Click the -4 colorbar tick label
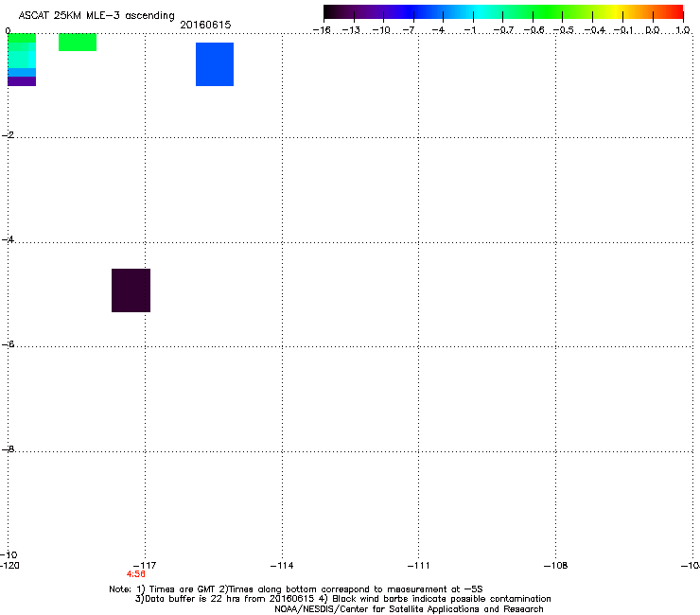Screen dimensions: 700x615 click(438, 30)
